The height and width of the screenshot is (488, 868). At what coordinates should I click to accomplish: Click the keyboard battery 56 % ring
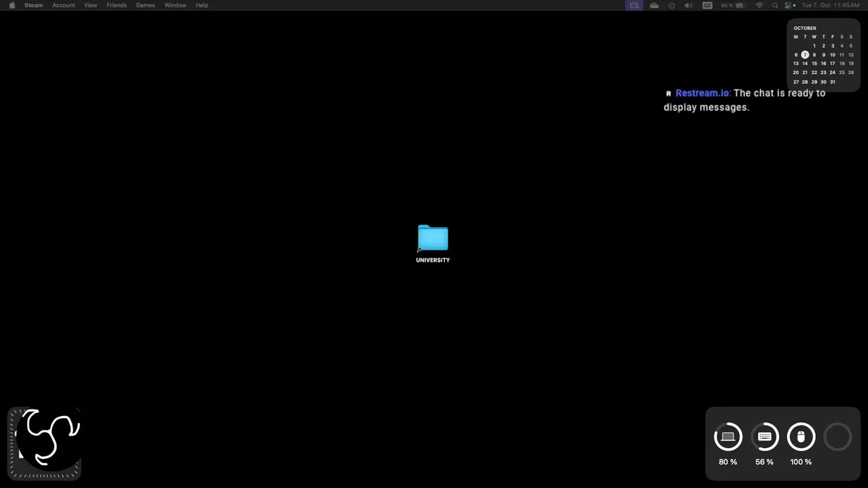[764, 437]
